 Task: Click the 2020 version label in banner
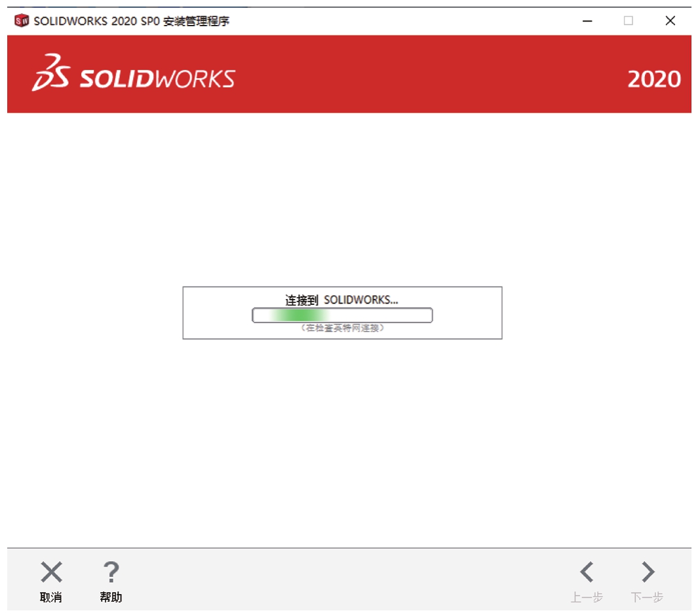tap(654, 79)
